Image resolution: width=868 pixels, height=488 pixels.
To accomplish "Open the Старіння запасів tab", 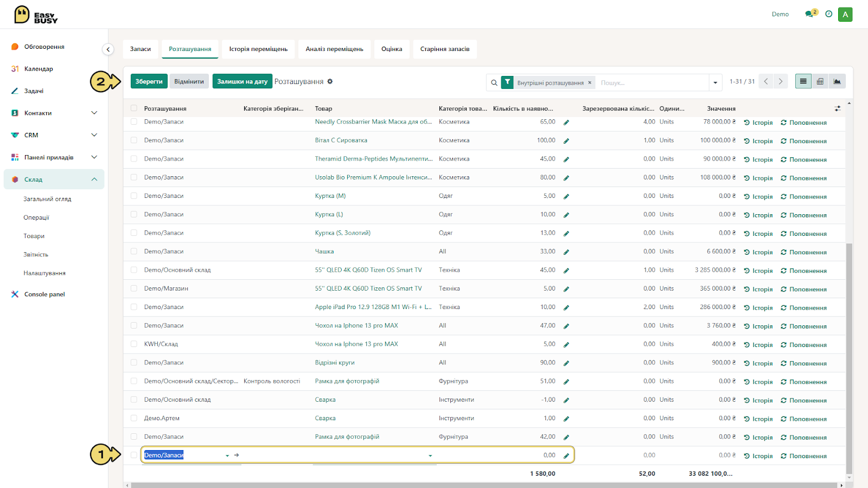I will 445,49.
